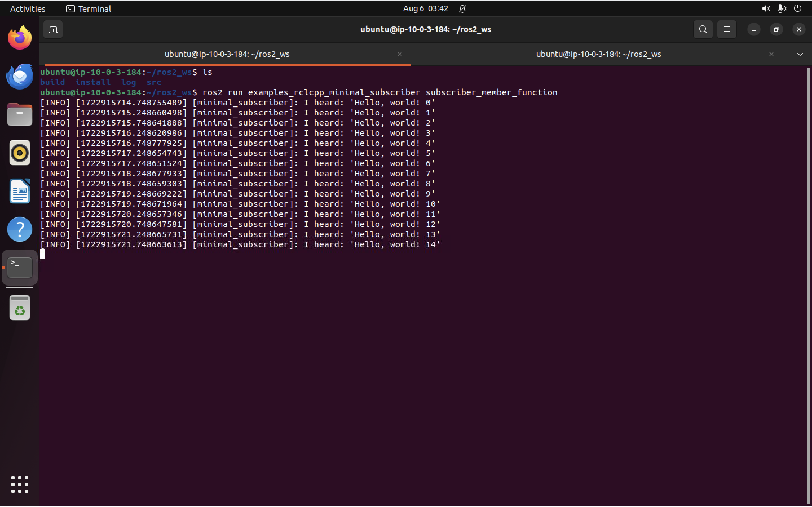Open the Show Applications grid
The width and height of the screenshot is (812, 507).
point(19,484)
